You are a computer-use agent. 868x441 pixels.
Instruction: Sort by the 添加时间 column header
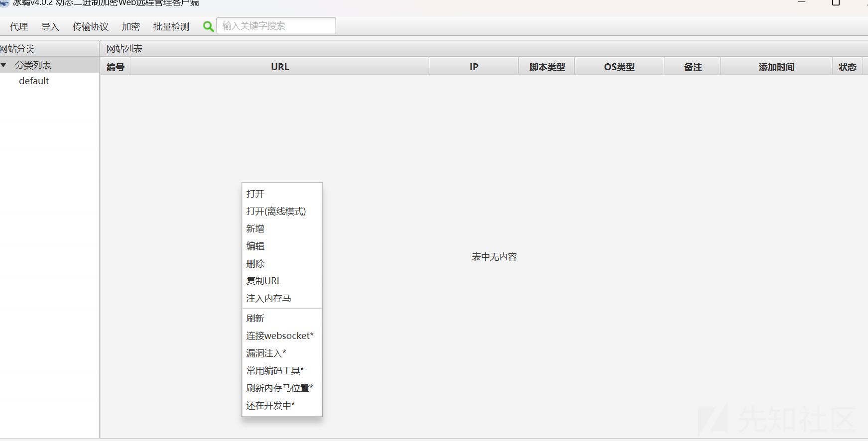pyautogui.click(x=776, y=67)
